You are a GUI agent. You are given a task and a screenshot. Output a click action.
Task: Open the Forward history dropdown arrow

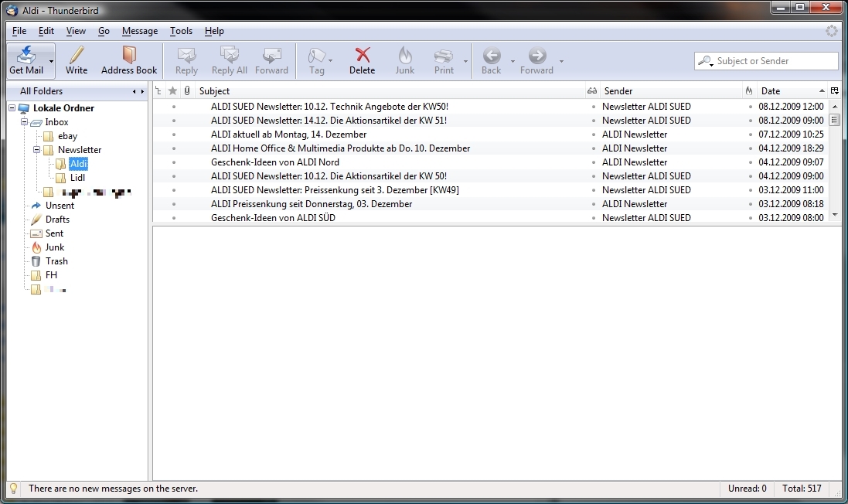pos(561,61)
